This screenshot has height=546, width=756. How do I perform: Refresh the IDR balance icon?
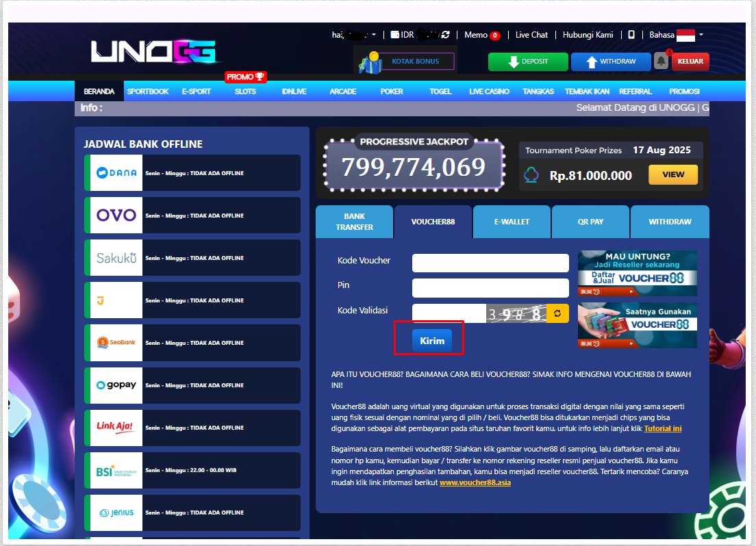pyautogui.click(x=446, y=35)
